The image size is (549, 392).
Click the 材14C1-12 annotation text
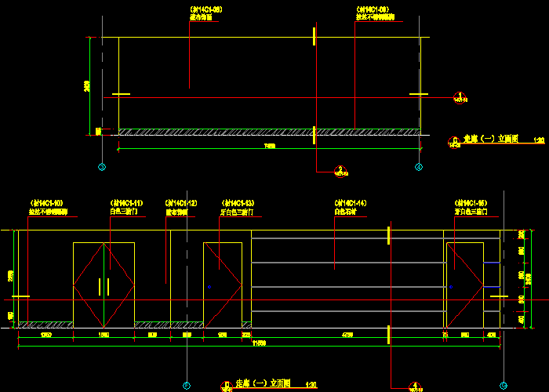(x=180, y=203)
